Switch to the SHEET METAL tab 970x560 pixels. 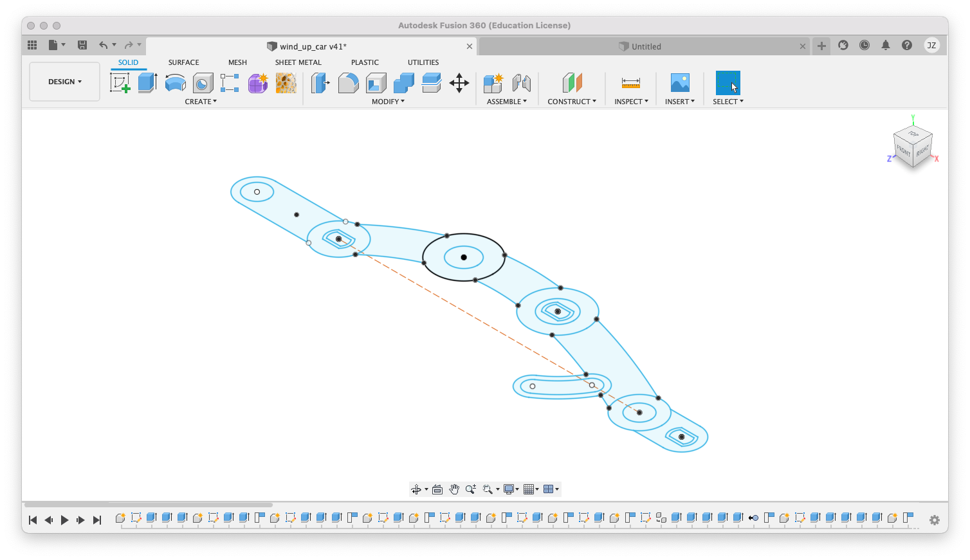tap(298, 62)
